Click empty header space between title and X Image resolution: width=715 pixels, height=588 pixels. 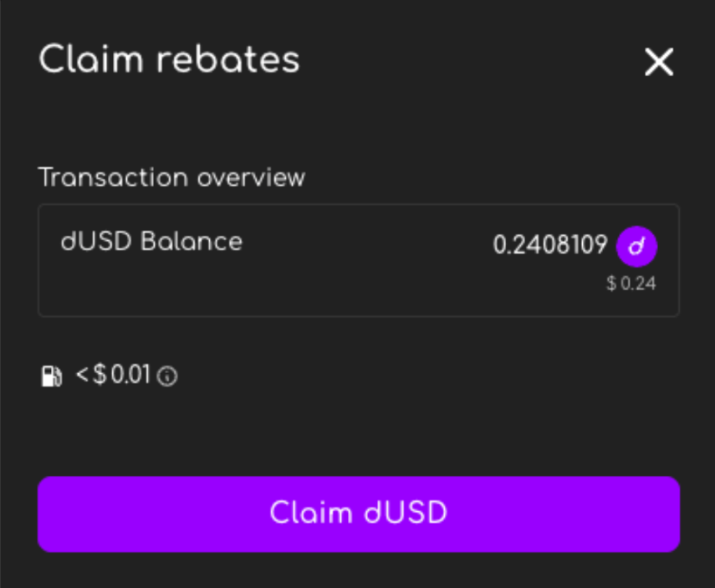[468, 62]
